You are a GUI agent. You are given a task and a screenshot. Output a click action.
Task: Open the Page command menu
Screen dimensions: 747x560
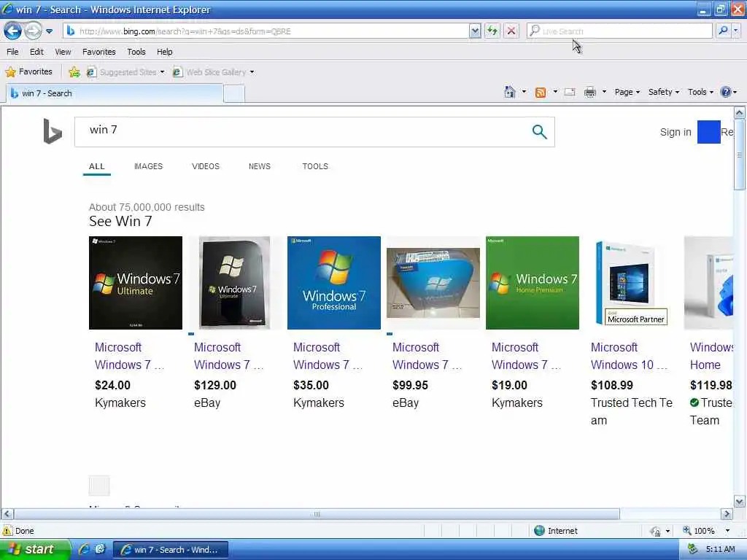pyautogui.click(x=627, y=92)
